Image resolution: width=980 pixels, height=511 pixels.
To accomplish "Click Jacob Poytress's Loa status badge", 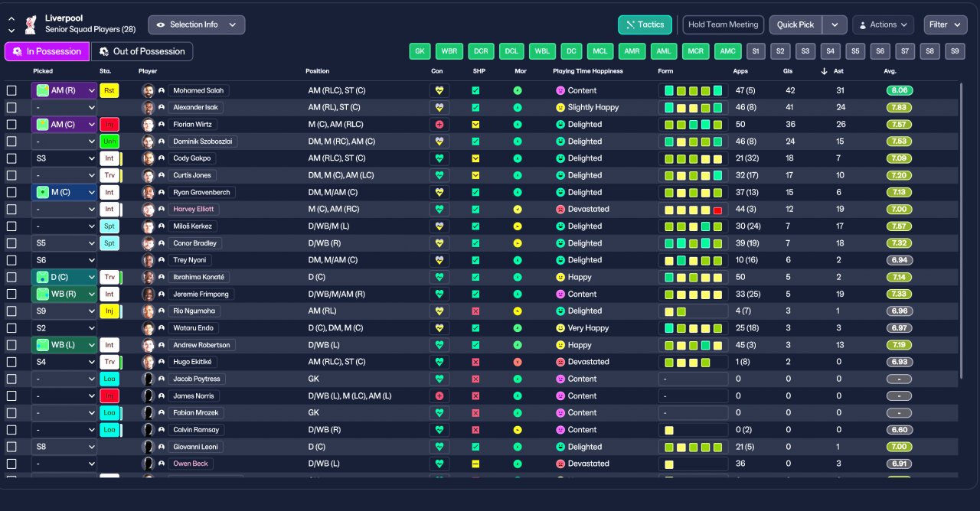I will pos(109,379).
